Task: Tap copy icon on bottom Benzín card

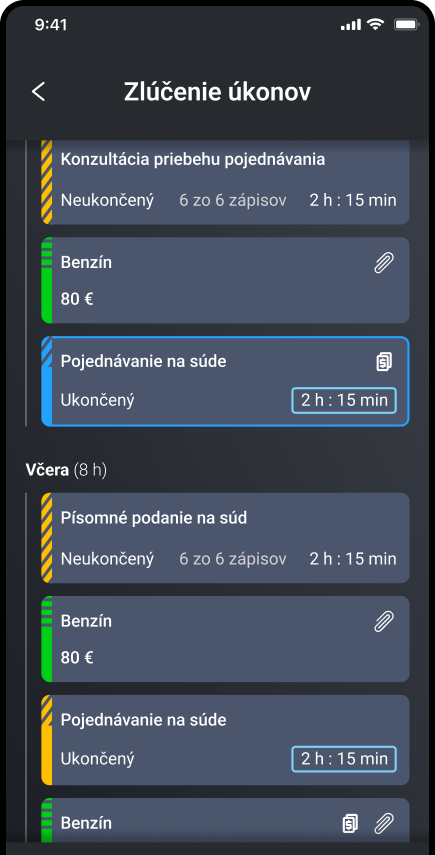Action: 351,823
